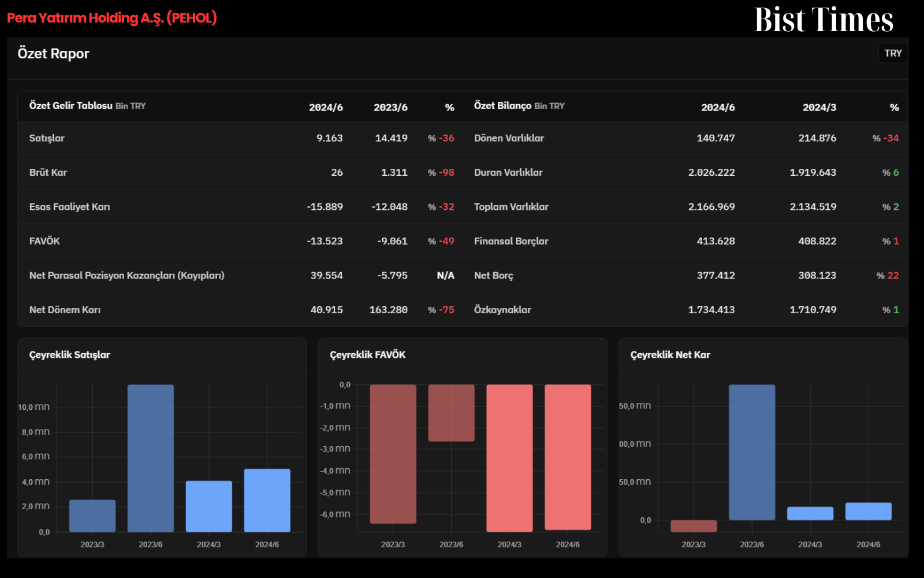Screen dimensions: 924x578
Task: Click the 2023/6 bar in Çeyreklik FAVÖK chart
Action: 451,413
